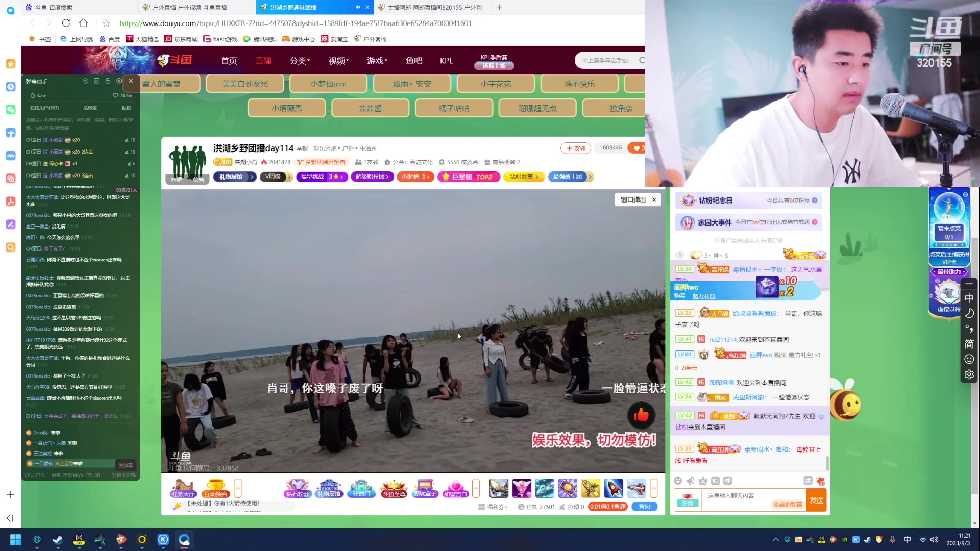Select the 盐盐酱 streamer button
The height and width of the screenshot is (551, 980).
(370, 108)
